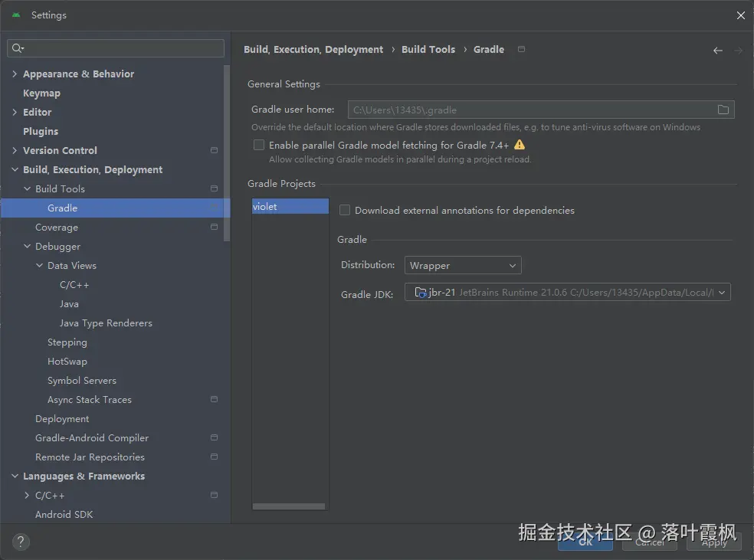Collapse the Data Views node

[x=39, y=265]
